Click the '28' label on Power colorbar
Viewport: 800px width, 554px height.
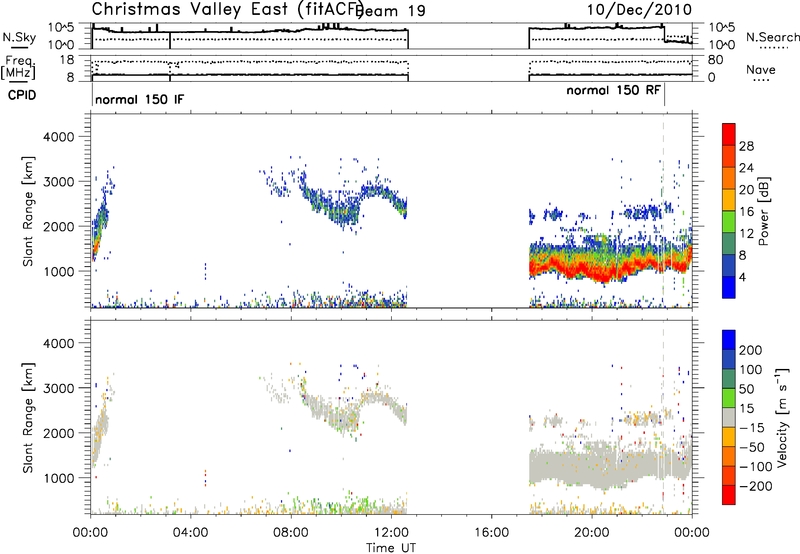coord(746,146)
